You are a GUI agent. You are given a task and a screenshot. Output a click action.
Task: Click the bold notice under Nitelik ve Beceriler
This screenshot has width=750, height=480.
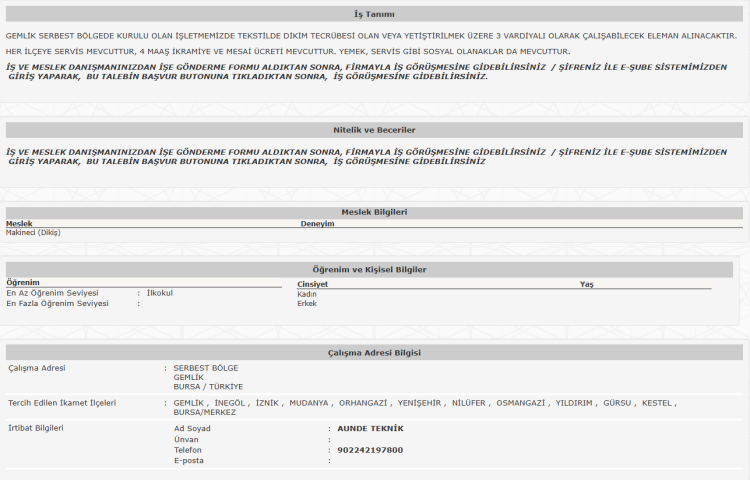[x=366, y=156]
